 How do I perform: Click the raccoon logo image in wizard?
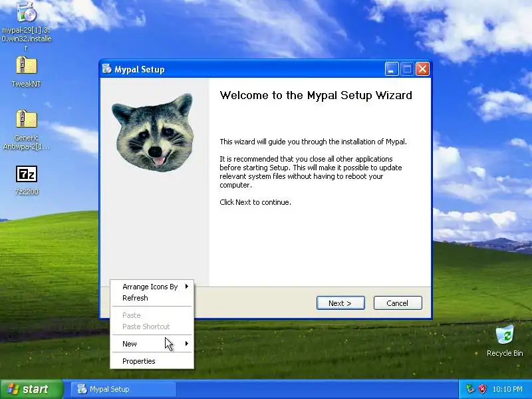[154, 132]
